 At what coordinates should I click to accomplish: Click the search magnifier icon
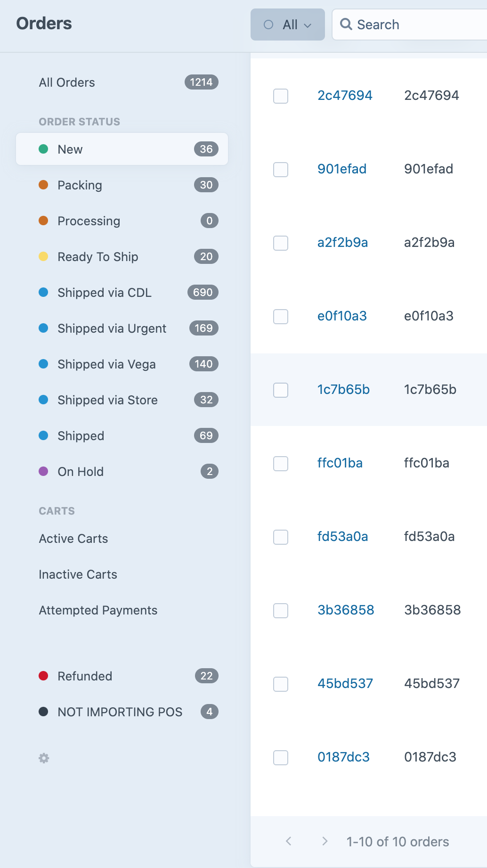tap(346, 24)
